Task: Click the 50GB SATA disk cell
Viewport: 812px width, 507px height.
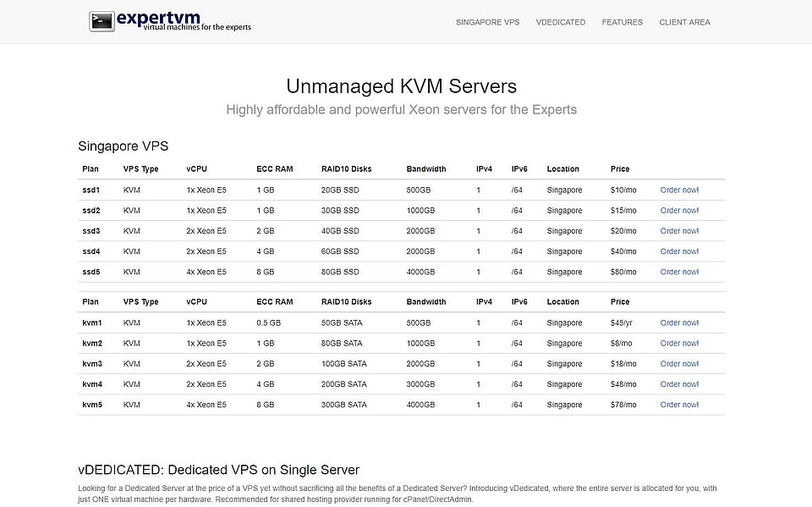Action: [x=342, y=323]
